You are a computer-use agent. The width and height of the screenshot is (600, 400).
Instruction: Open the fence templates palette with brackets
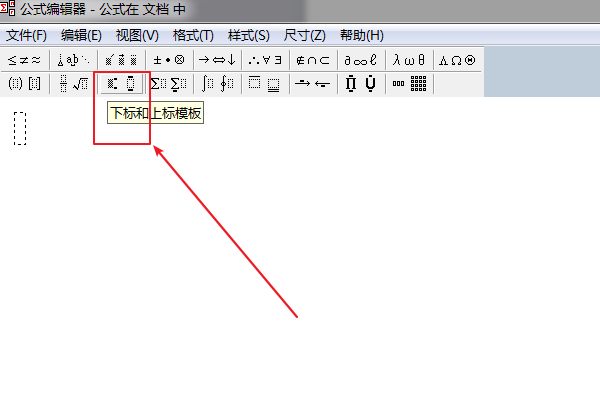24,83
